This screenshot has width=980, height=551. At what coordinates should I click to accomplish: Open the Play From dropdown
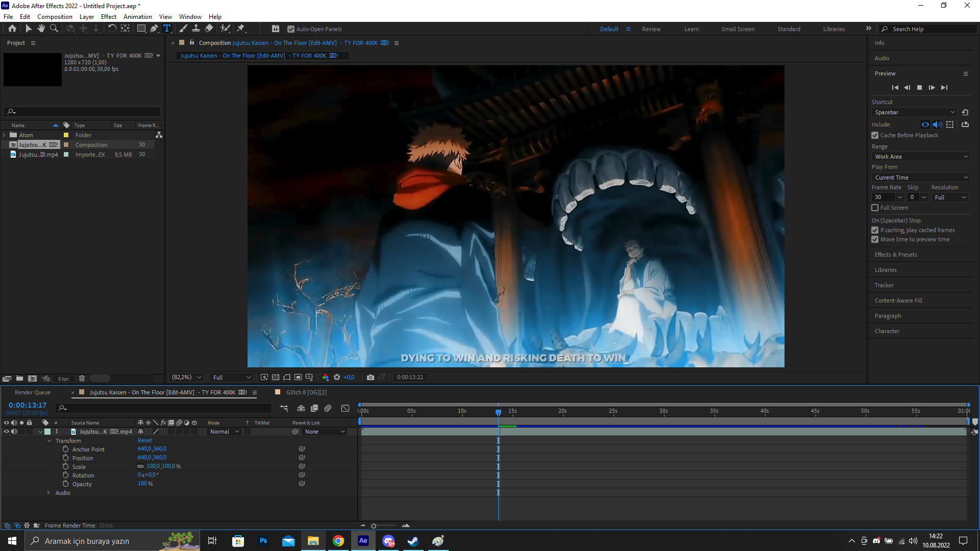pyautogui.click(x=920, y=177)
